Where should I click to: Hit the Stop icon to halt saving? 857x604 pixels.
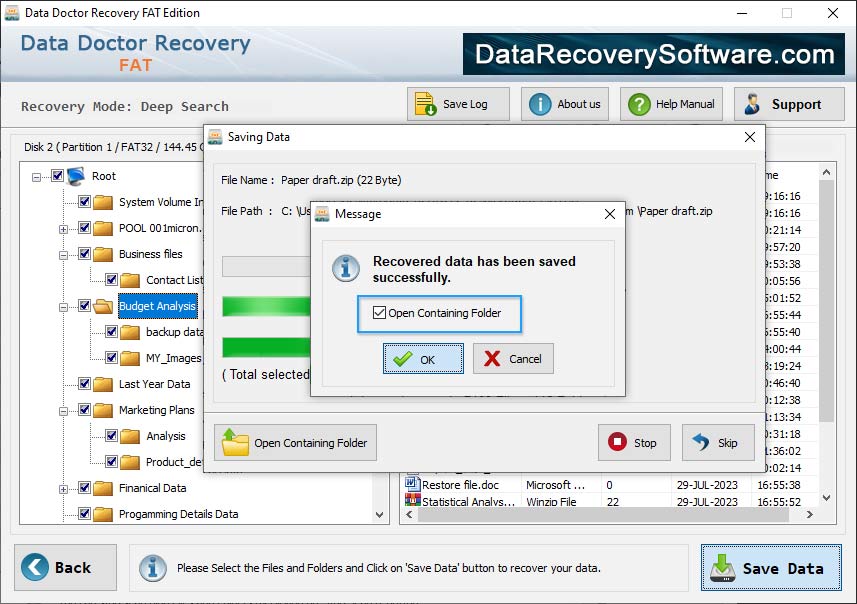617,441
